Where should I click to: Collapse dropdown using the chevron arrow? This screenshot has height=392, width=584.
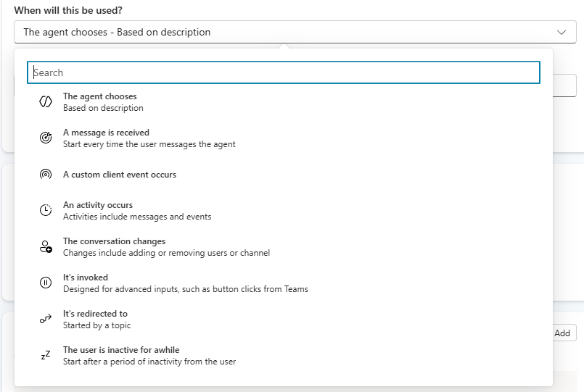coord(562,32)
